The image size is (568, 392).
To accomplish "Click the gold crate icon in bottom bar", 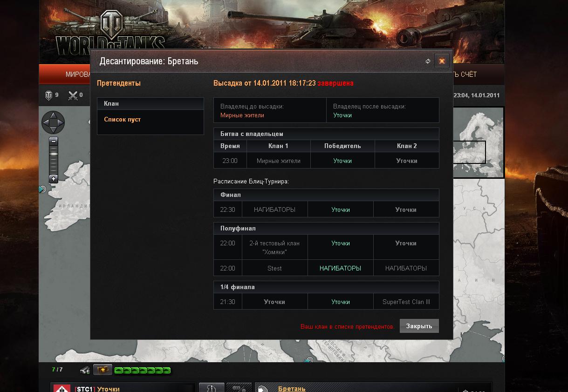I will click(x=103, y=370).
